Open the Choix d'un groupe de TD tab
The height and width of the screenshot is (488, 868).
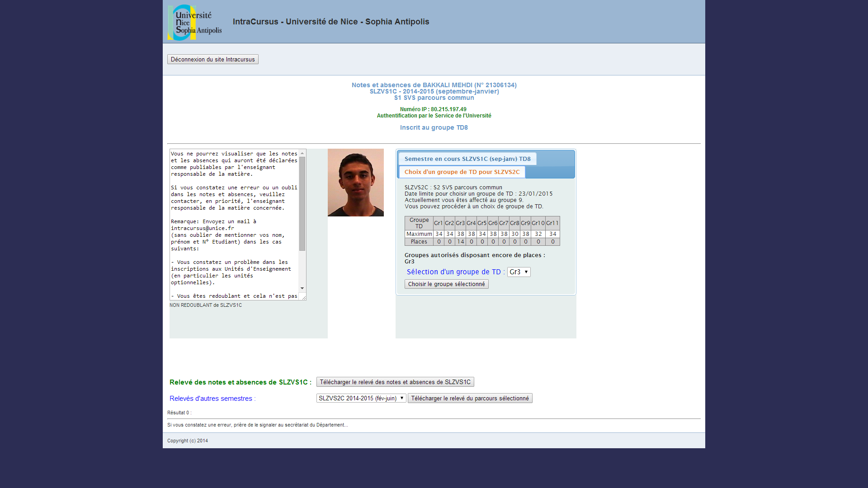462,172
